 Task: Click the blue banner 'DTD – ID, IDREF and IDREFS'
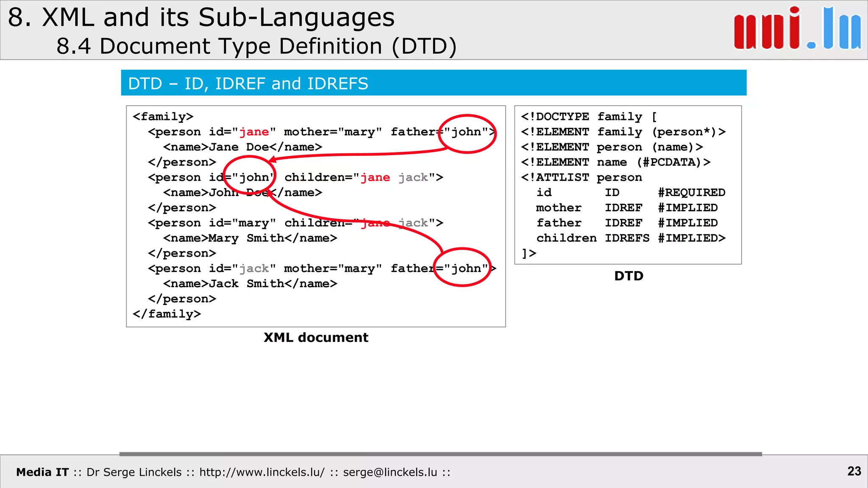434,83
